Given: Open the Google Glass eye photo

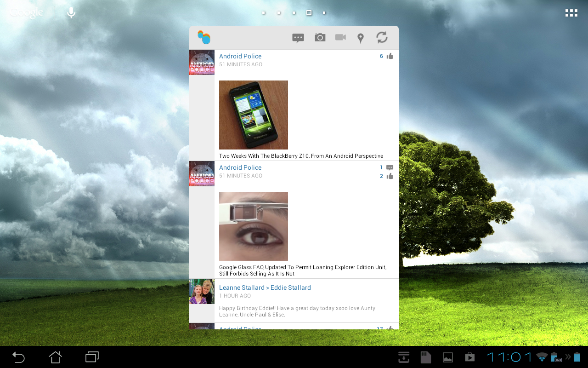Looking at the screenshot, I should coord(254,226).
